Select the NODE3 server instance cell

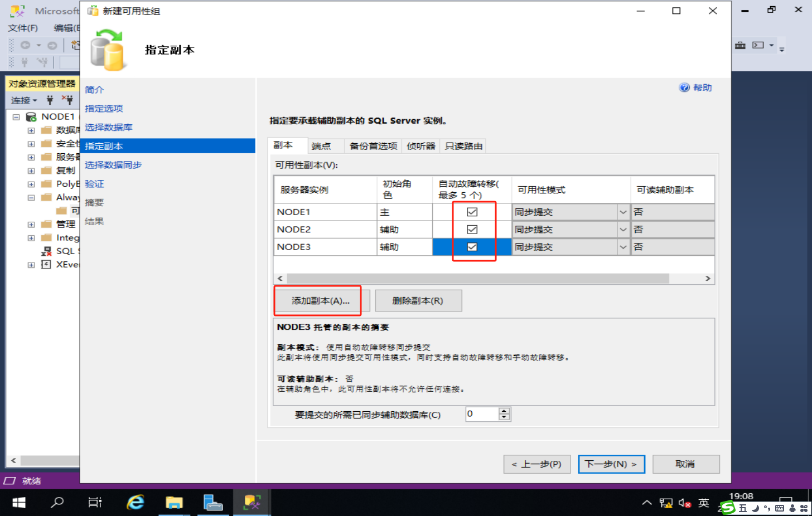coord(325,247)
